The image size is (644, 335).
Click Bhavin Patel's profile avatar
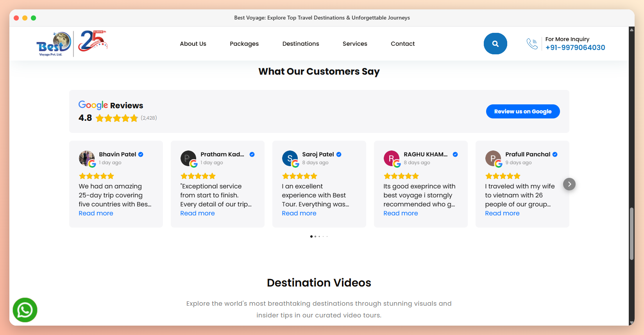coord(87,158)
